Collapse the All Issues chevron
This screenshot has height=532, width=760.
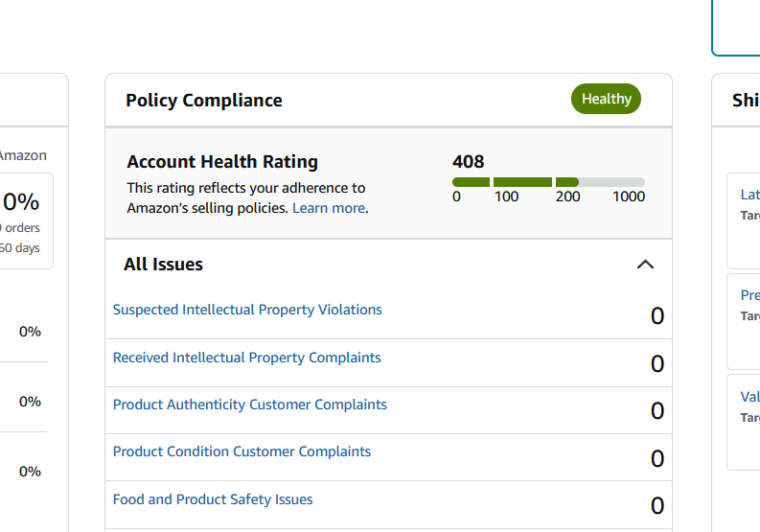click(645, 265)
